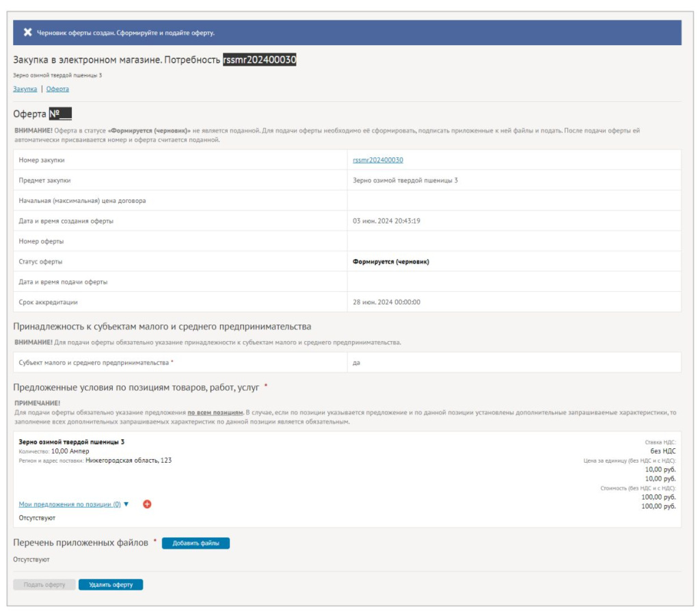Click the underlined 'по всем позициям' text
The image size is (700, 613).
pos(215,412)
